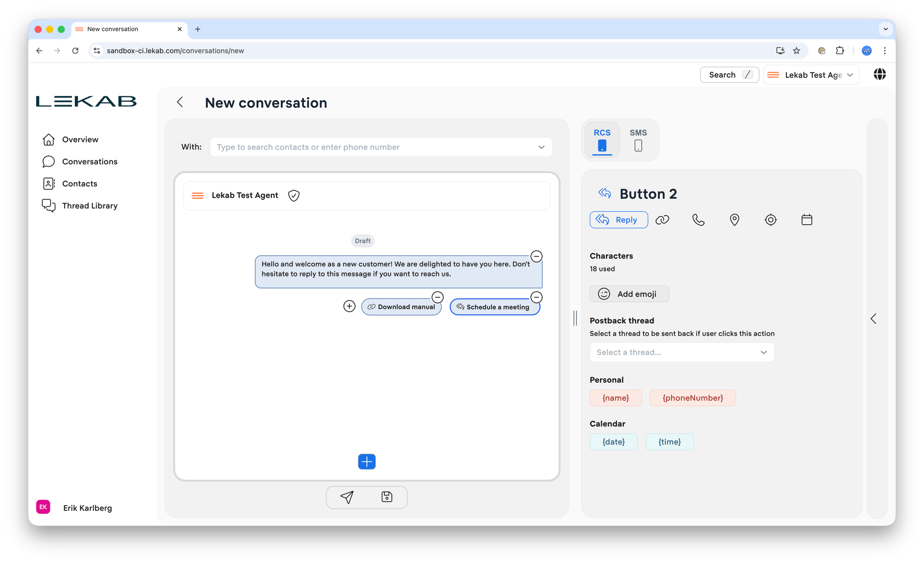The height and width of the screenshot is (563, 924).
Task: Open the contacts search dropdown arrow
Action: pos(541,147)
